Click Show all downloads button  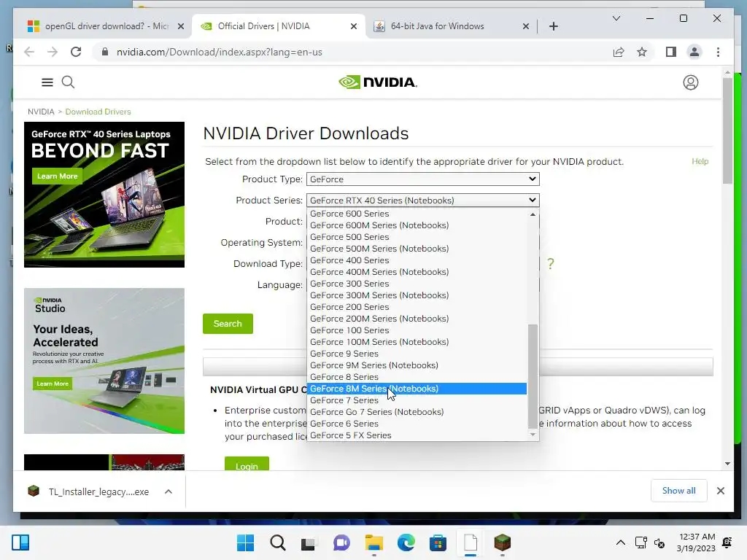click(678, 491)
